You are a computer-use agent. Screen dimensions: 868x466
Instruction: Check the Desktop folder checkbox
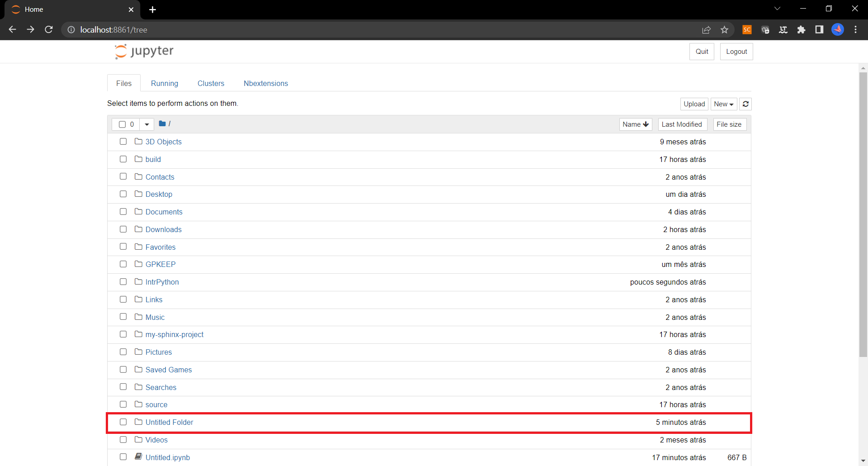(123, 194)
